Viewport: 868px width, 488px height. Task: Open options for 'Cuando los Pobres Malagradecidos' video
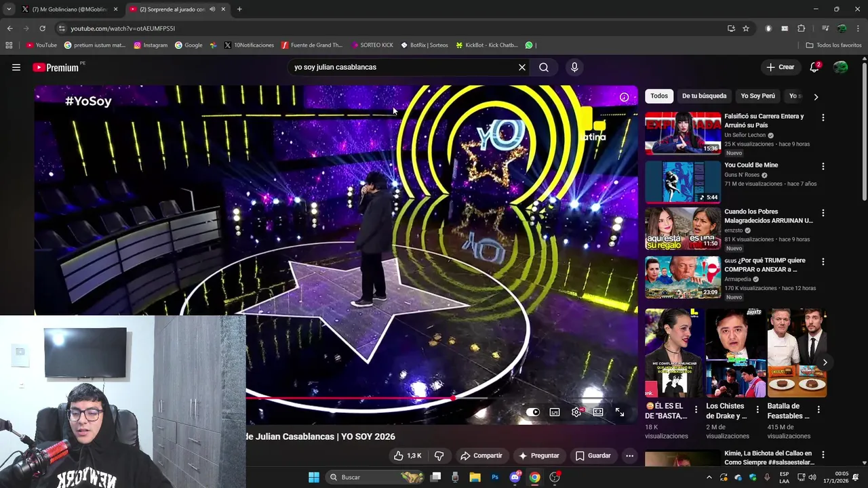(x=823, y=213)
